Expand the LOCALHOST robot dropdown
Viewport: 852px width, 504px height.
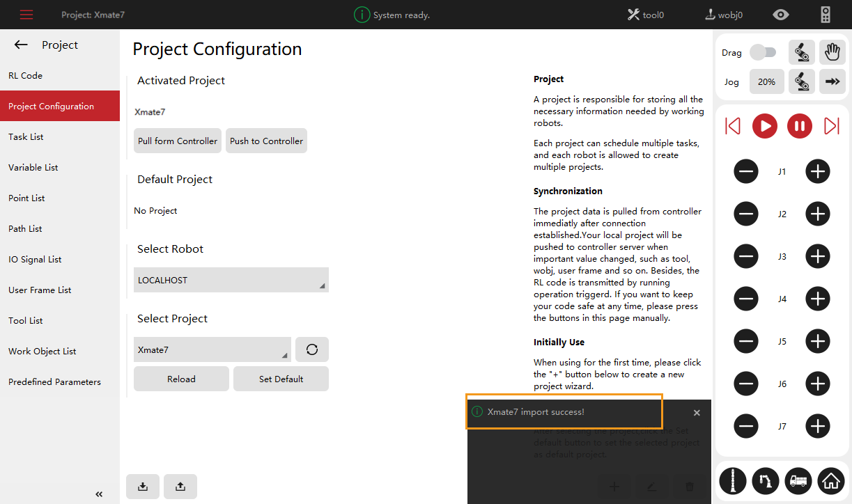(231, 280)
